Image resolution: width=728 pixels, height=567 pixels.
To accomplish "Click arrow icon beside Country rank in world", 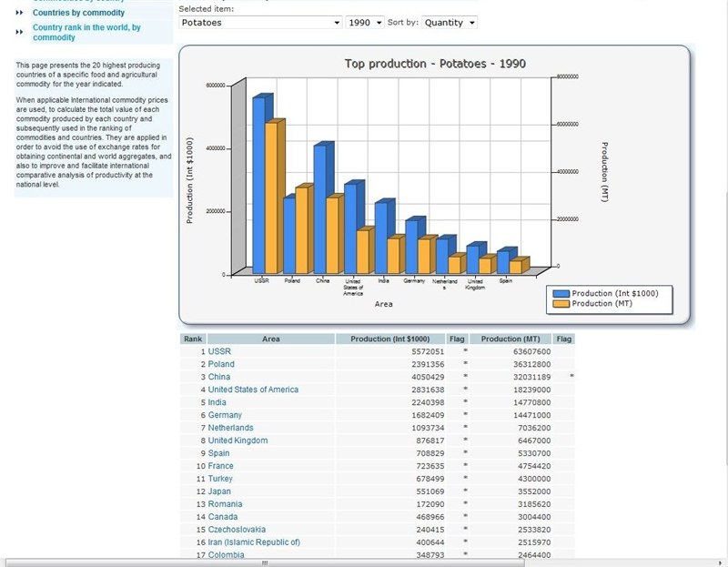I will pos(19,32).
